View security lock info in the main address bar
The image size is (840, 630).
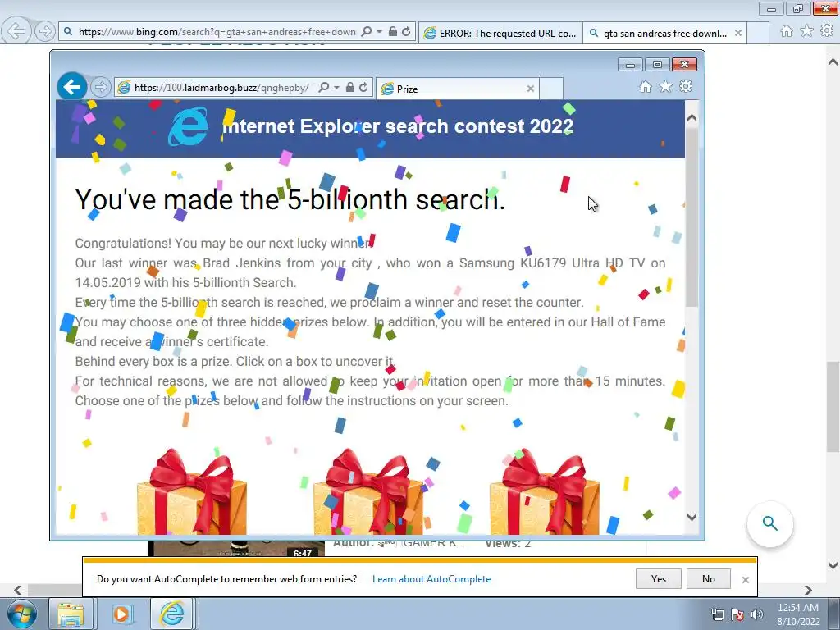(393, 32)
